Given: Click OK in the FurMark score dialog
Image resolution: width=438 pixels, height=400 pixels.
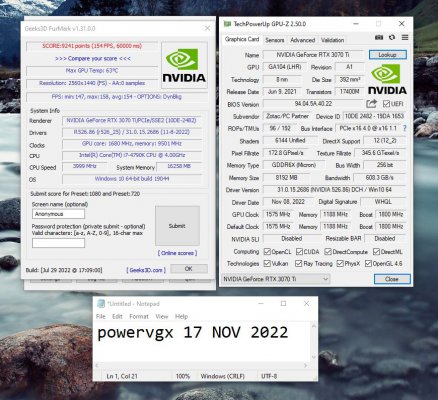Looking at the screenshot, I should pyautogui.click(x=189, y=269).
